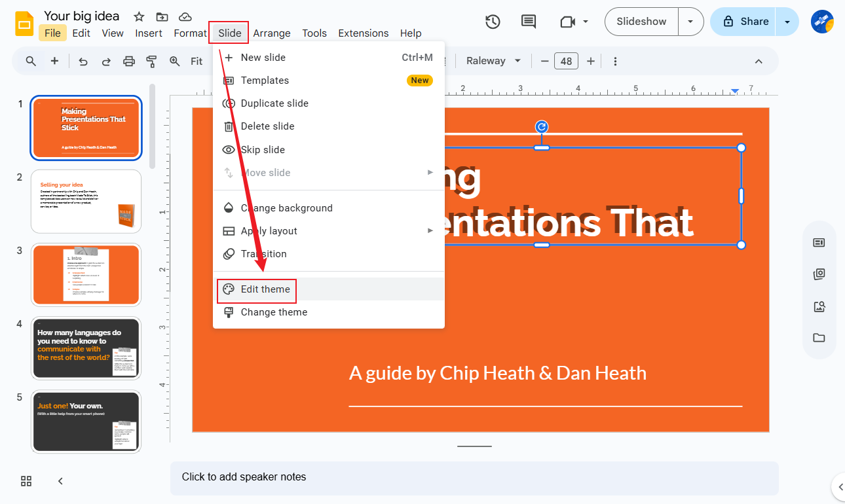Select slide 4 thumbnail

[x=86, y=348]
